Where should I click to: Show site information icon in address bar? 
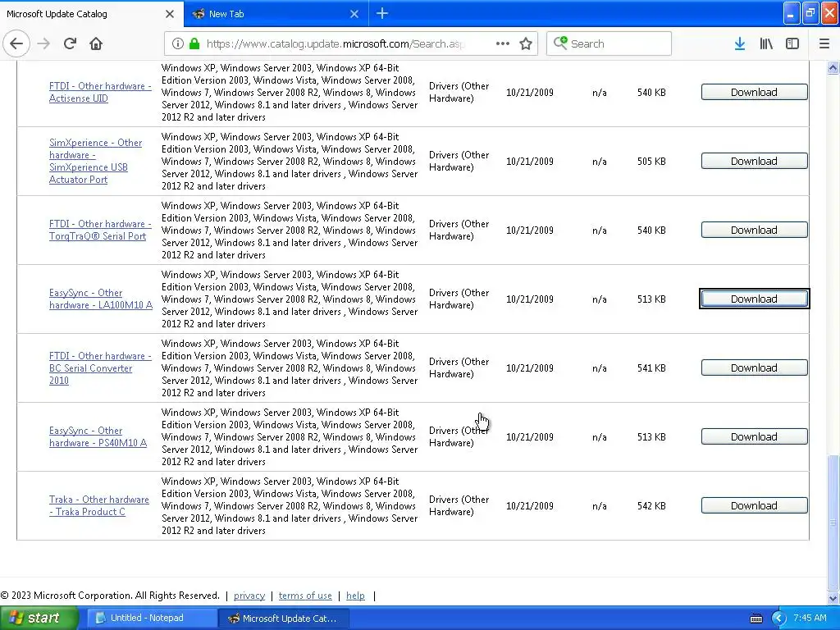point(178,43)
